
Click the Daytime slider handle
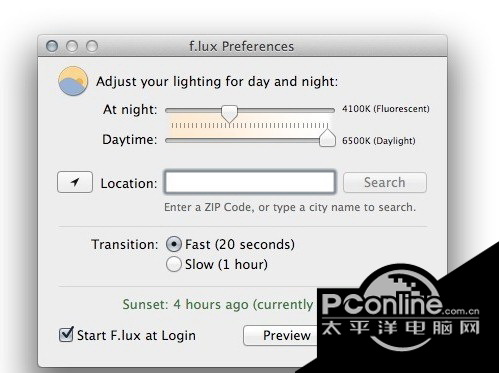327,138
